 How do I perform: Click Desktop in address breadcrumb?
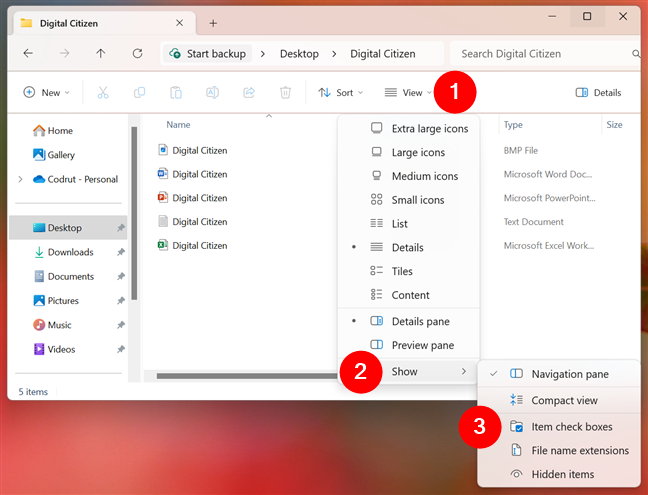(299, 54)
